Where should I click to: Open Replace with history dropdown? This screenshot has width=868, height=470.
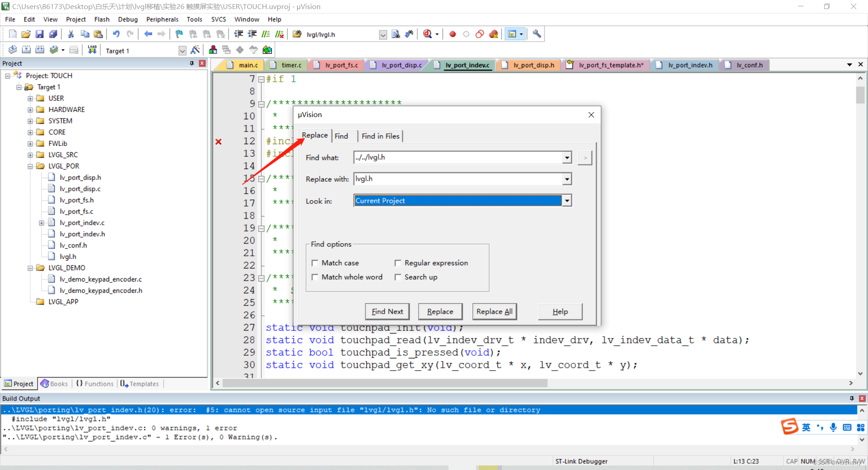pos(567,179)
